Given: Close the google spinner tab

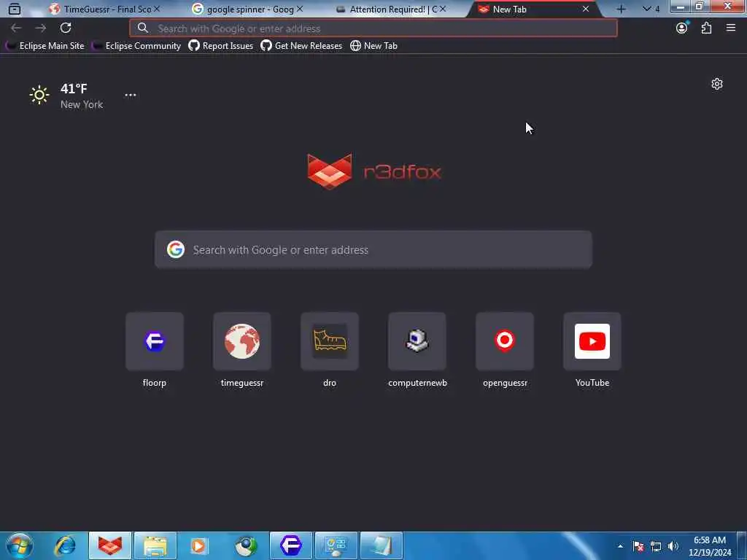Looking at the screenshot, I should point(300,9).
